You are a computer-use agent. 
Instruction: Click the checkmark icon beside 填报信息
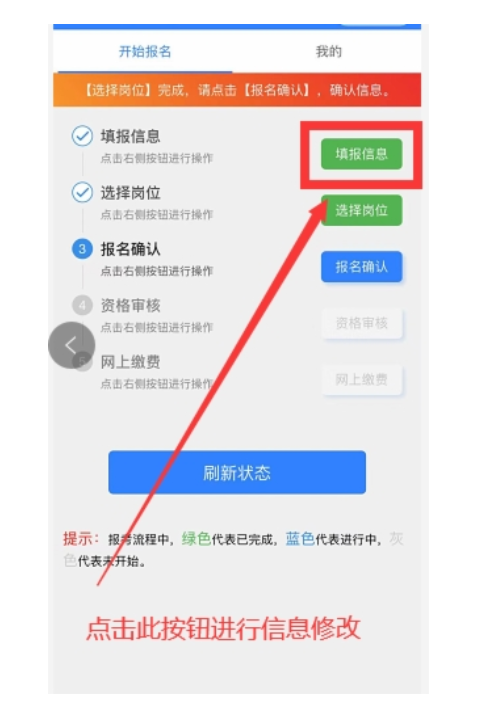82,136
